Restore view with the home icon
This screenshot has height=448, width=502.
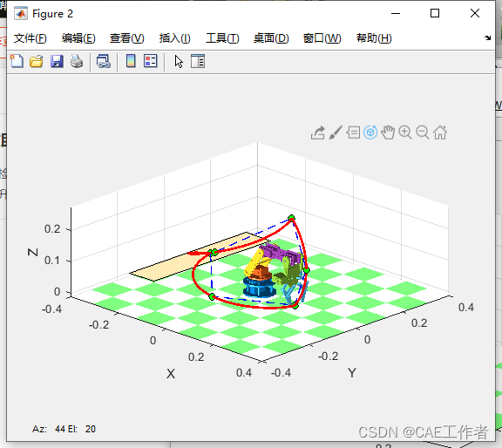[440, 132]
